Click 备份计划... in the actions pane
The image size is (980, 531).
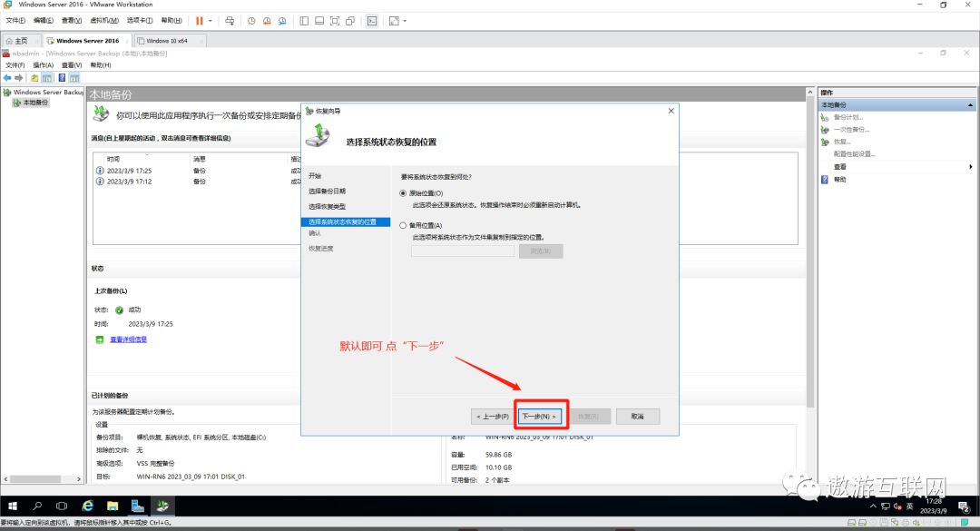[x=848, y=117]
